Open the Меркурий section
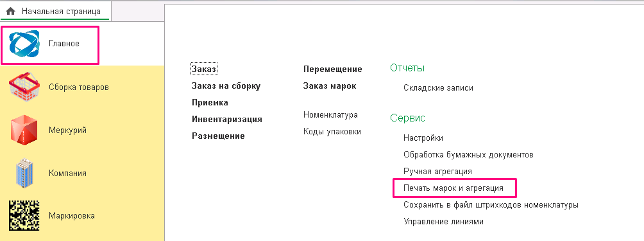Viewport: 644px width, 241px height. pos(68,130)
